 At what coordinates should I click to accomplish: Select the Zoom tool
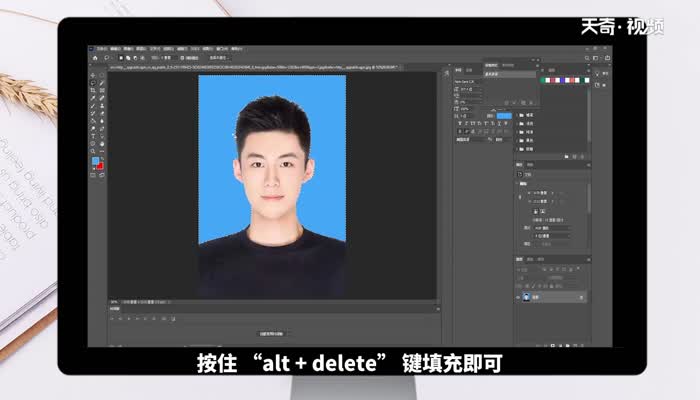(93, 151)
